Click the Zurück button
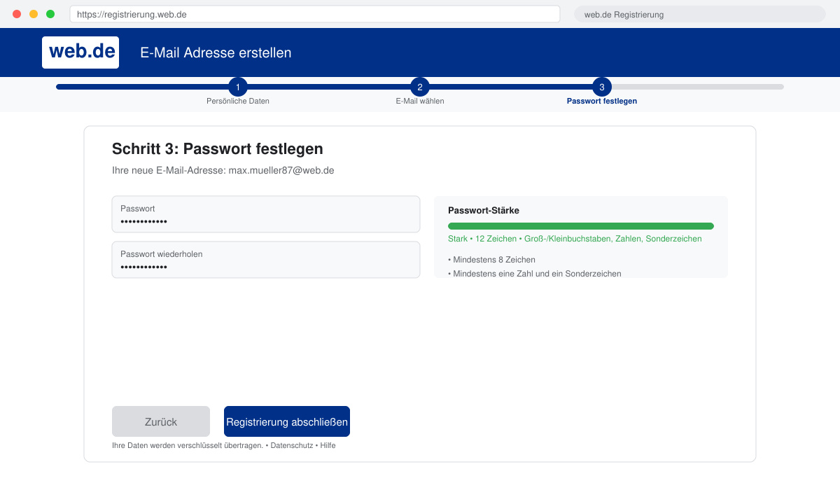The width and height of the screenshot is (840, 504). point(161,421)
